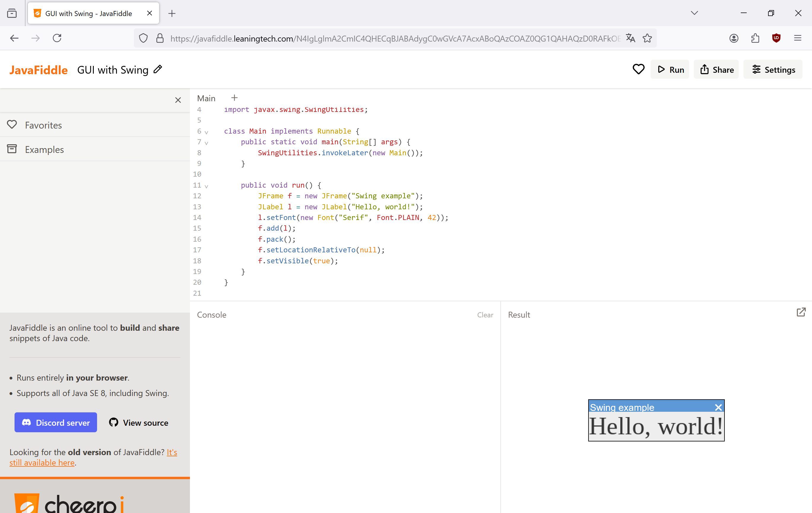This screenshot has height=513, width=812.
Task: Collapse the class Main fold arrow on line 6
Action: pos(206,132)
